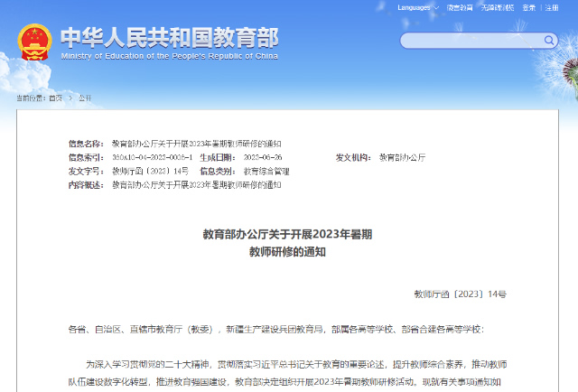
Task: Click the 公开 breadcrumb link
Action: 85,98
